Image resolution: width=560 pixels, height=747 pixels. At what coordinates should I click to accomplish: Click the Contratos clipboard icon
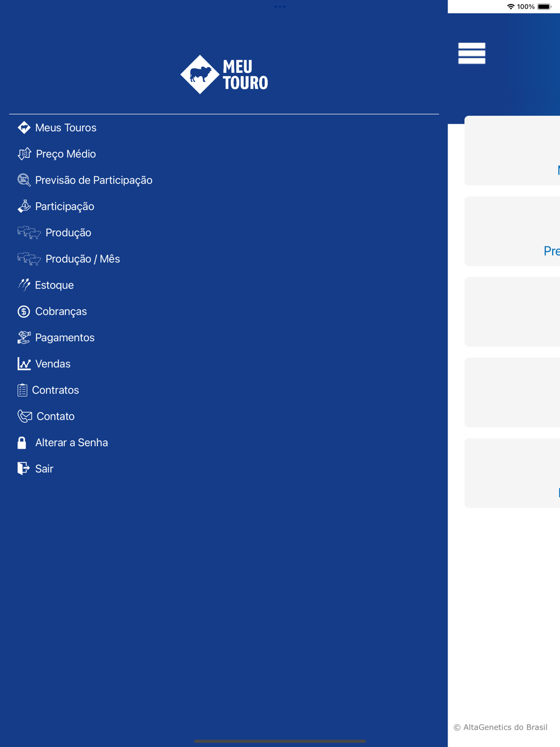click(x=22, y=390)
